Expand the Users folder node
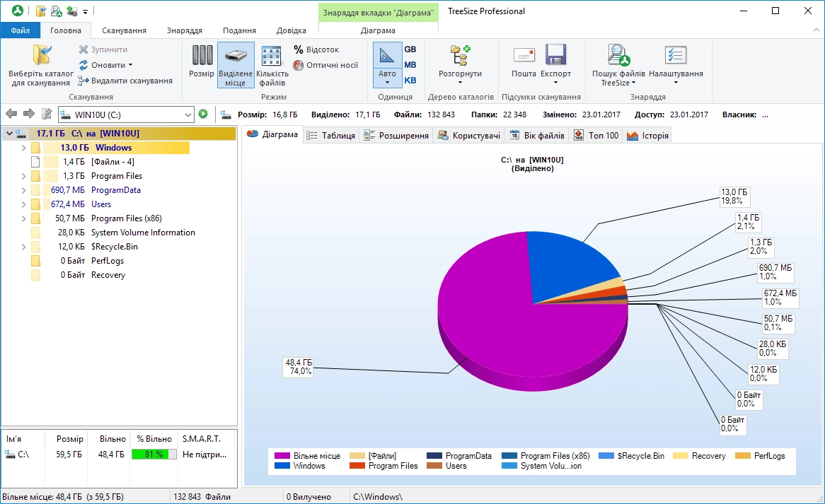The image size is (825, 504). 23,204
